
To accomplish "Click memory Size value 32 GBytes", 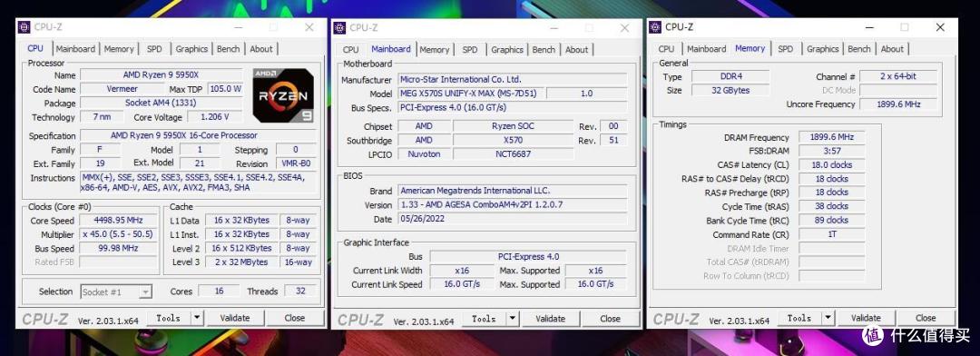I will [730, 90].
